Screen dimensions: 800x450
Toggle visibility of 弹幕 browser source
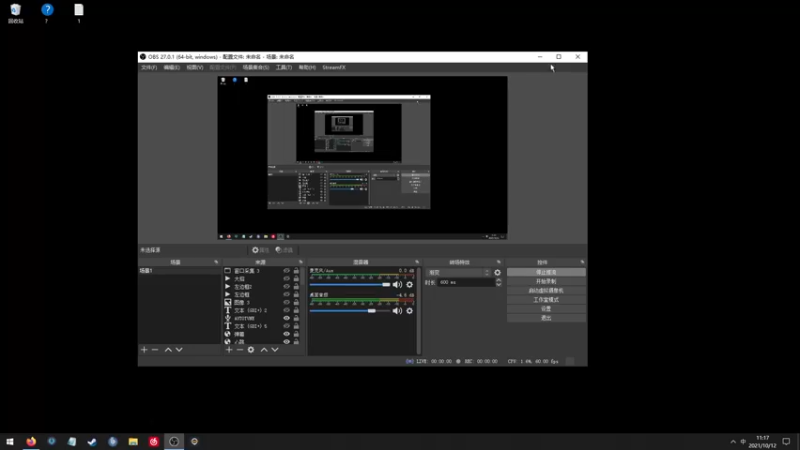point(286,334)
